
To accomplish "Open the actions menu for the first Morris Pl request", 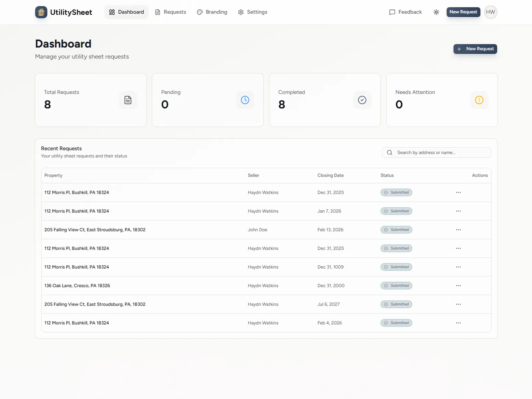I will [458, 192].
